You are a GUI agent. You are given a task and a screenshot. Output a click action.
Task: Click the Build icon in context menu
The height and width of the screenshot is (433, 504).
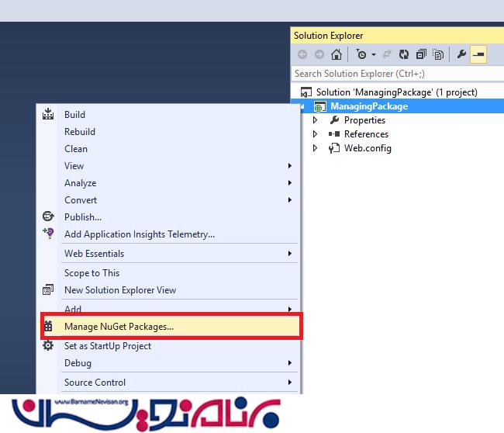[48, 114]
